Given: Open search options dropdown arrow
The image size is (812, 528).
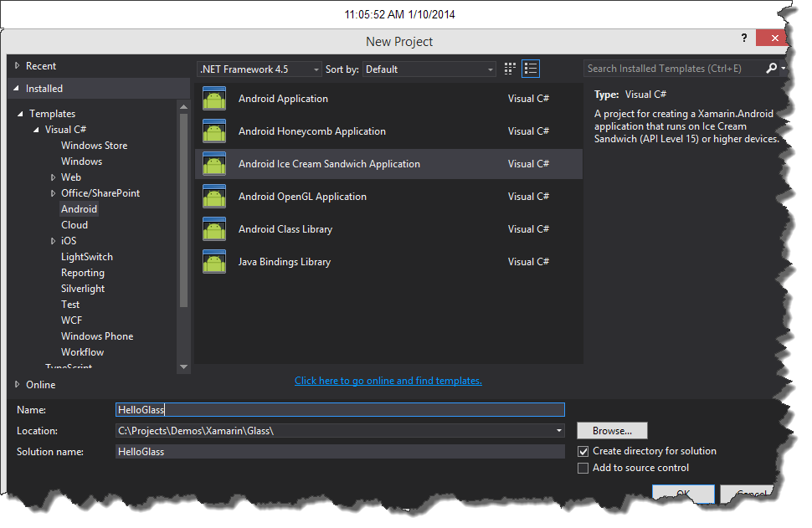Looking at the screenshot, I should pos(783,68).
